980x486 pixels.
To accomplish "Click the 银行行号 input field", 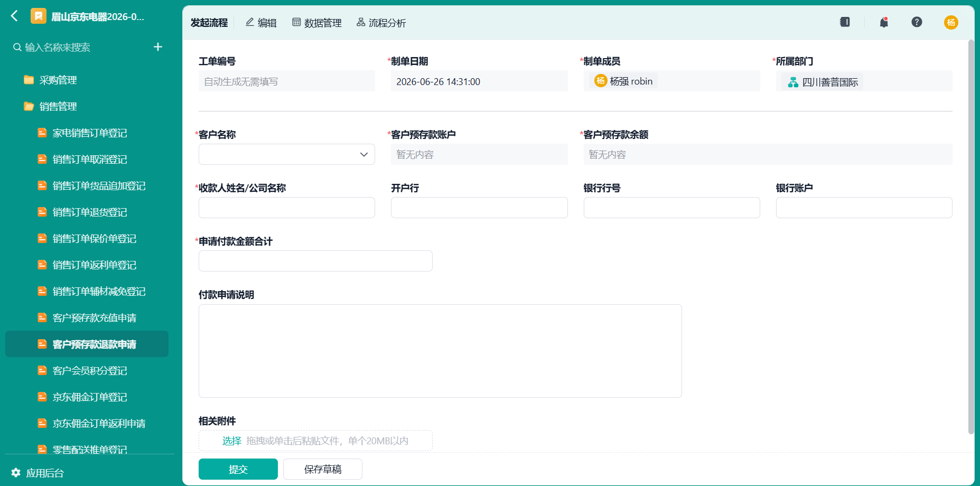I will click(x=671, y=208).
